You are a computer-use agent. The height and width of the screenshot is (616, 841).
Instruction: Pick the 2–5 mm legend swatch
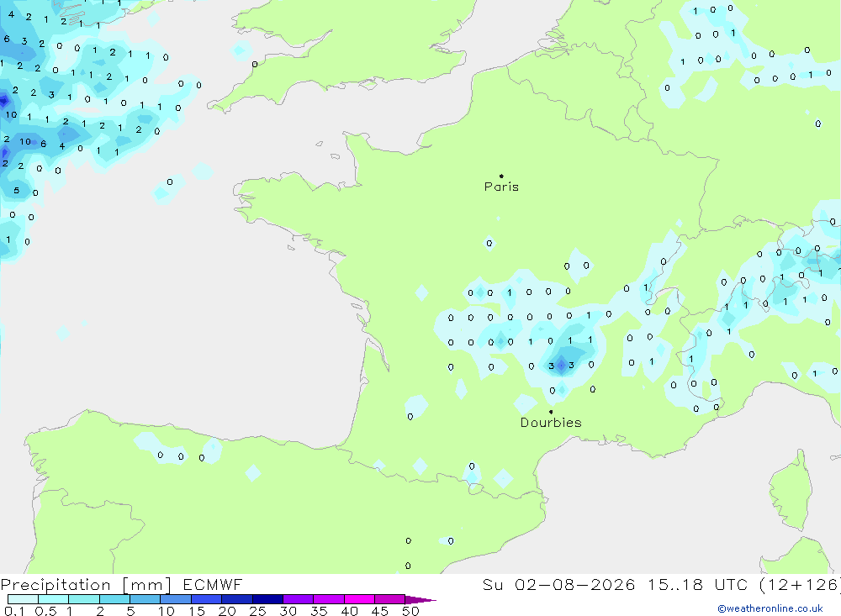coord(114,599)
